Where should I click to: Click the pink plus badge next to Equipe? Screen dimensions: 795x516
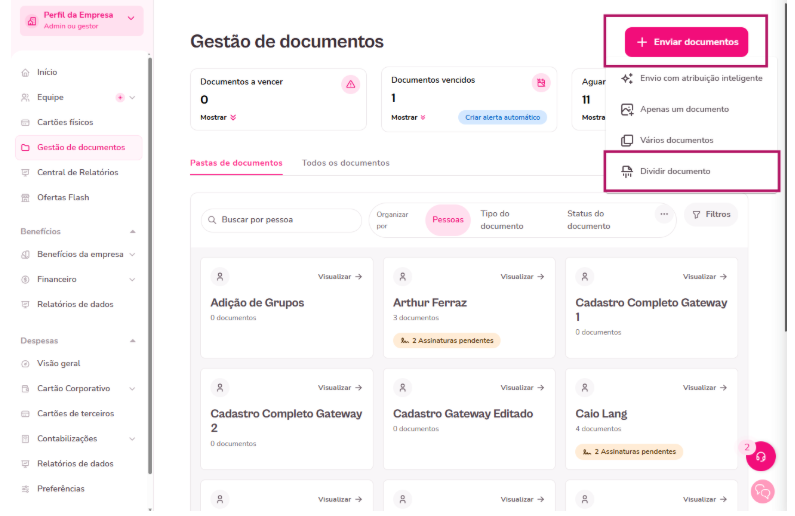click(x=120, y=97)
